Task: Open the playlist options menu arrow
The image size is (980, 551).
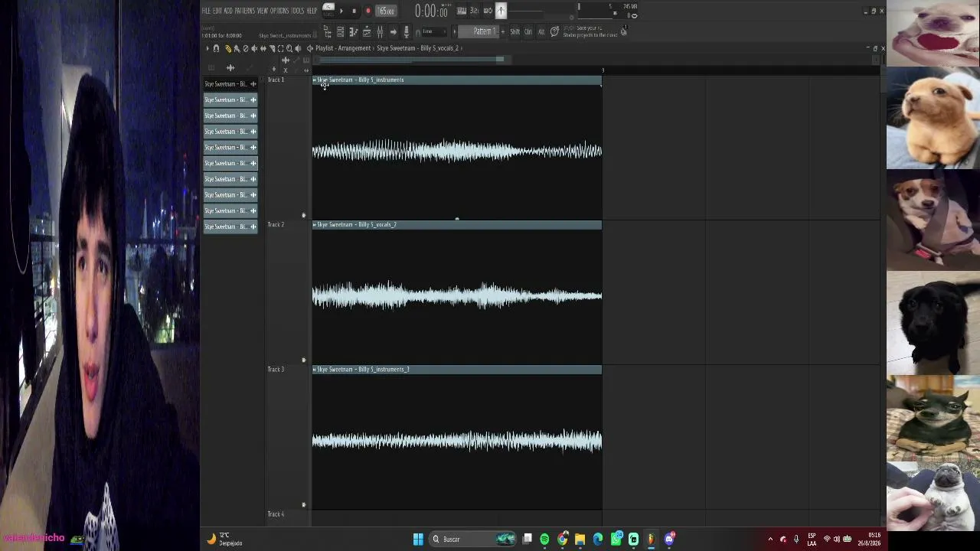Action: coord(207,48)
